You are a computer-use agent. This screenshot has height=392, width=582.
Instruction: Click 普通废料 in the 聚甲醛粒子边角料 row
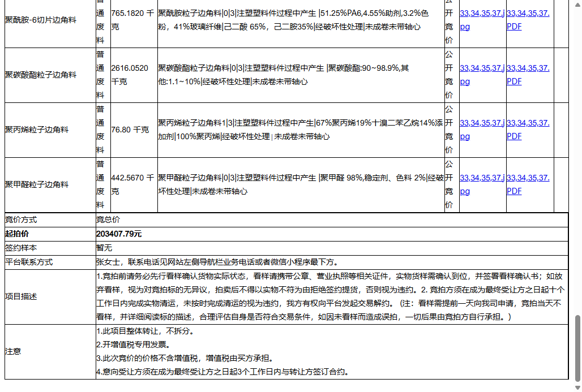click(x=100, y=185)
